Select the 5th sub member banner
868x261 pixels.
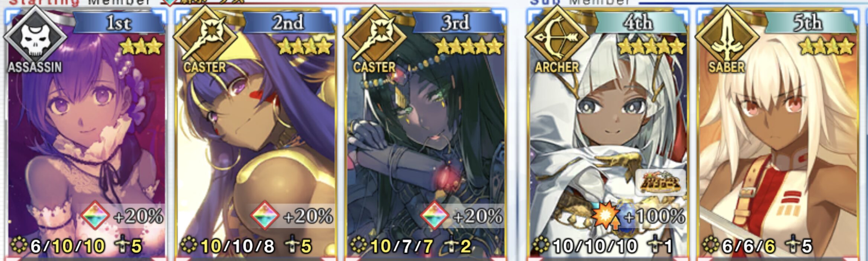(x=808, y=23)
